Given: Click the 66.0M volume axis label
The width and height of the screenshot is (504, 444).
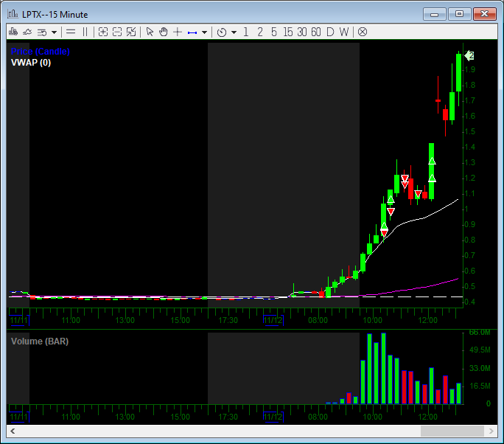Looking at the screenshot, I should [480, 332].
